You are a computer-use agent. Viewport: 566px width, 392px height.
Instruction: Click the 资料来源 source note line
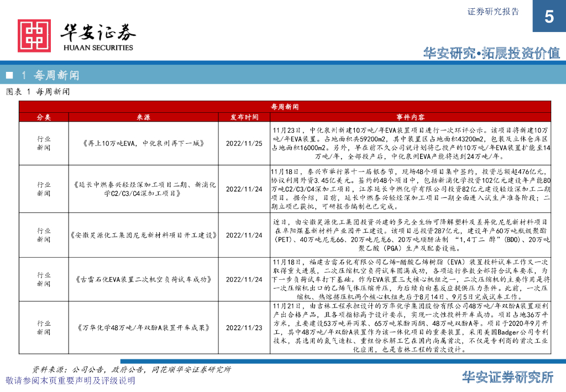click(x=132, y=369)
